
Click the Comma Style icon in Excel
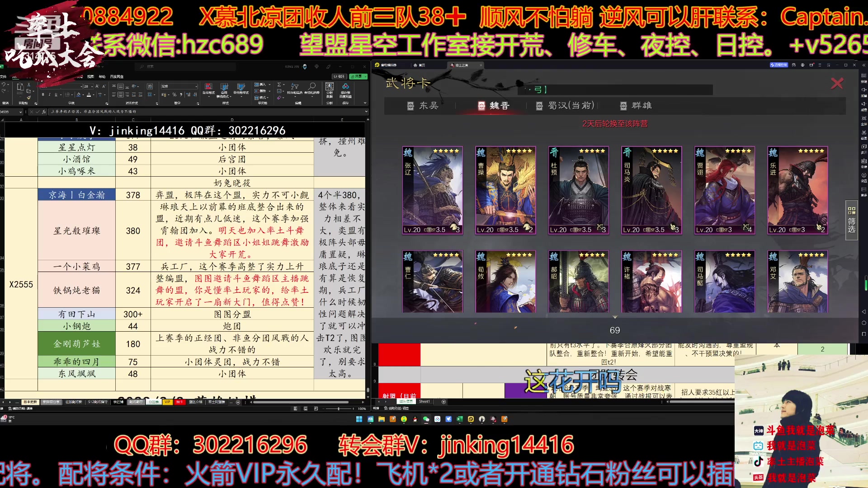pos(181,94)
